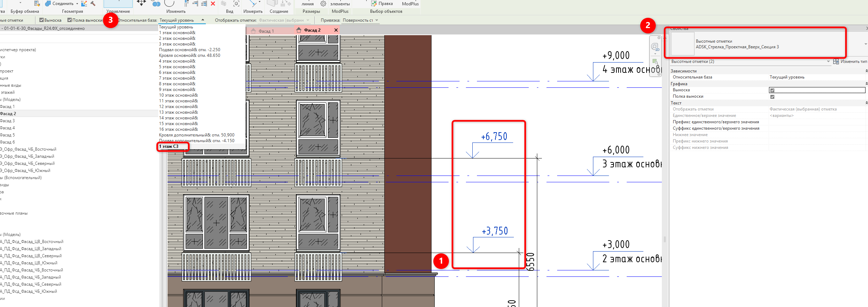Screen dimensions: 868x307
Task: Click the zoom region icon on navigation bar
Action: click(655, 61)
